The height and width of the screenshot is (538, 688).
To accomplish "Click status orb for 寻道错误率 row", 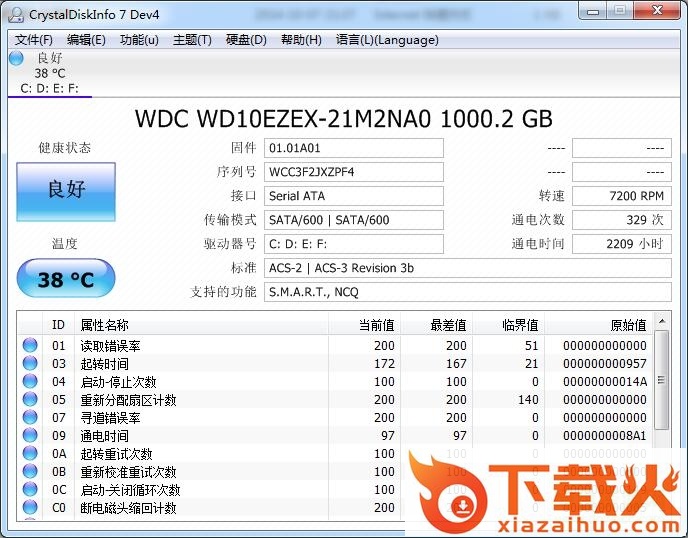I will coord(30,417).
